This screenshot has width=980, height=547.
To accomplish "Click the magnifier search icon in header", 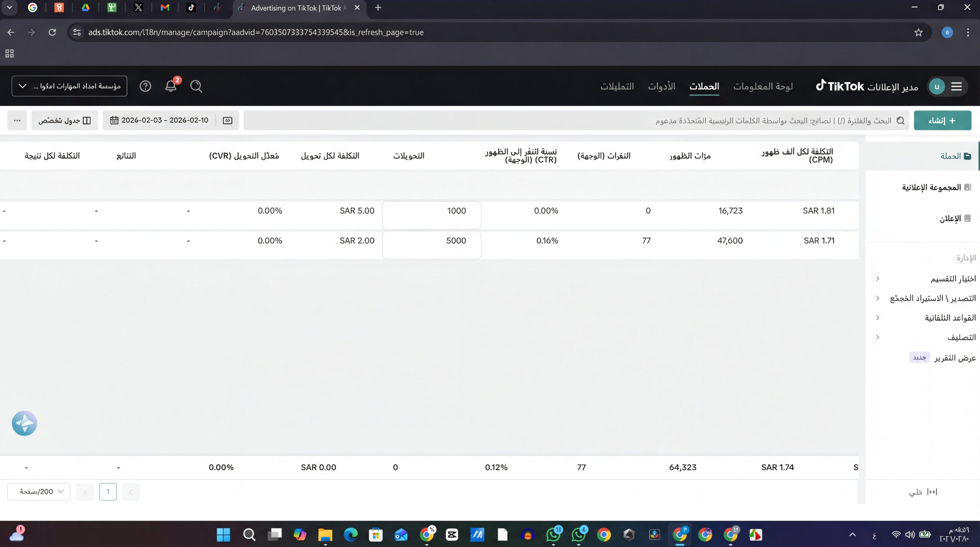I will (196, 86).
